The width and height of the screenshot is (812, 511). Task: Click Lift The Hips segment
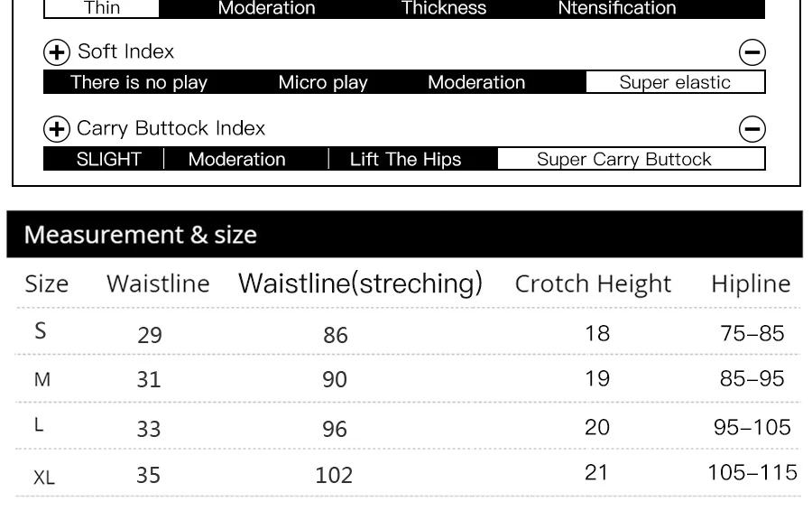pyautogui.click(x=405, y=159)
